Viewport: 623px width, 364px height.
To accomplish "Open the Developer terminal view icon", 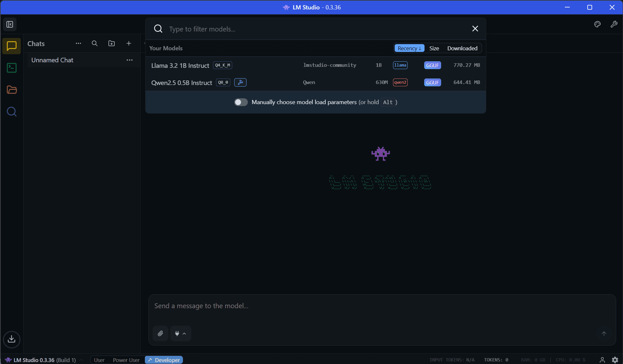I will (x=12, y=68).
